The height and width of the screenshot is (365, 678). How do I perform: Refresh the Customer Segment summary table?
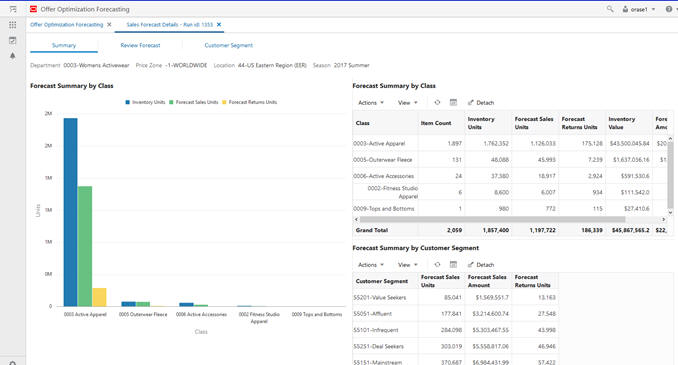pyautogui.click(x=437, y=265)
